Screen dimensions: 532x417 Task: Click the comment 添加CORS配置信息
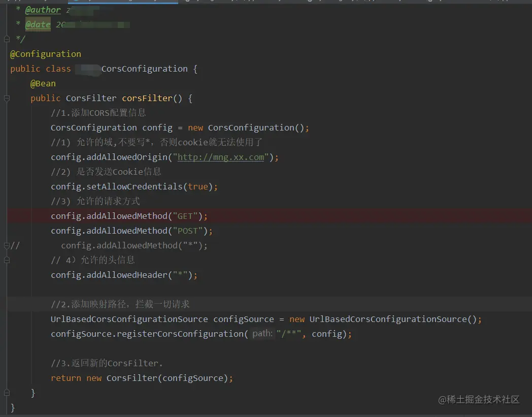click(98, 113)
